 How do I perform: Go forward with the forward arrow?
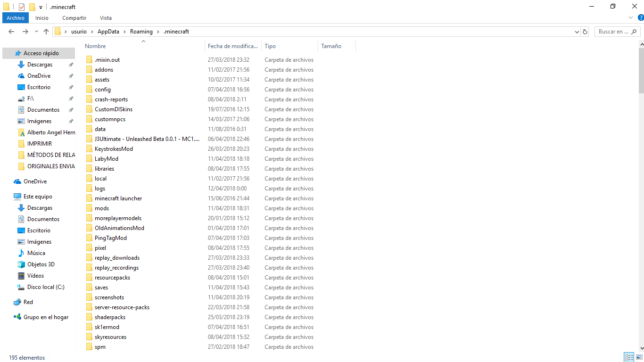25,32
